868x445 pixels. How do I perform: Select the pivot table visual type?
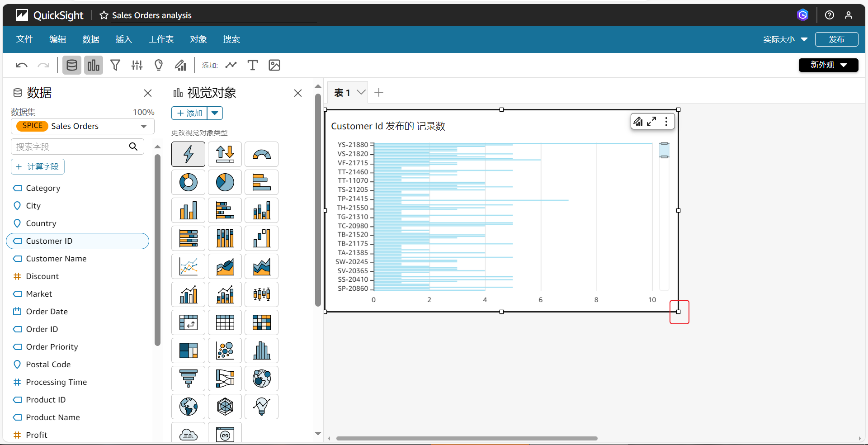[188, 322]
